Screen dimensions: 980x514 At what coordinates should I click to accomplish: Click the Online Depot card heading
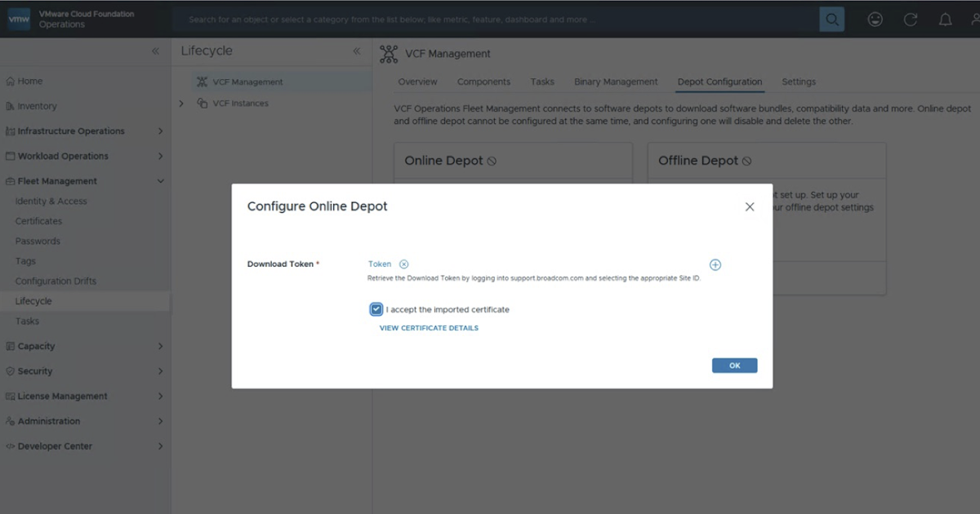click(443, 161)
